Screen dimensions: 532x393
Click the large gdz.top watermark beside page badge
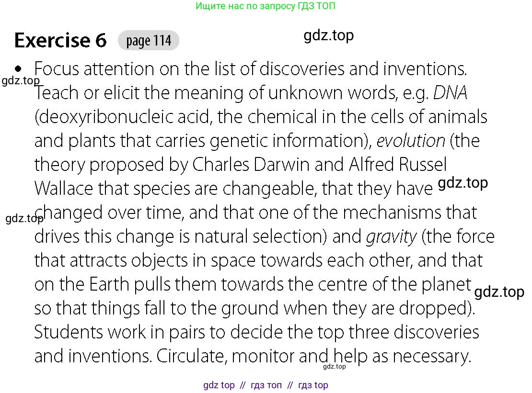[328, 35]
